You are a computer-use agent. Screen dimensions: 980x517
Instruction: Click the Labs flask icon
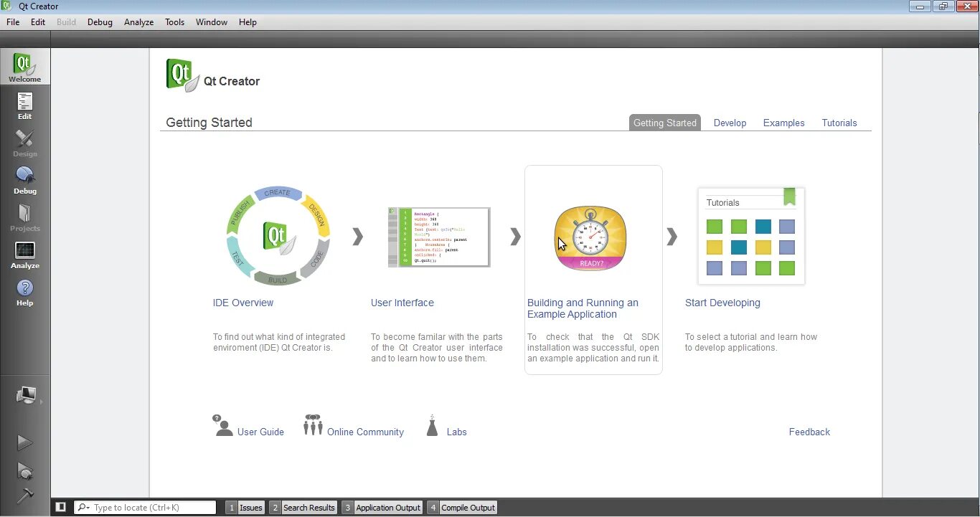coord(432,425)
